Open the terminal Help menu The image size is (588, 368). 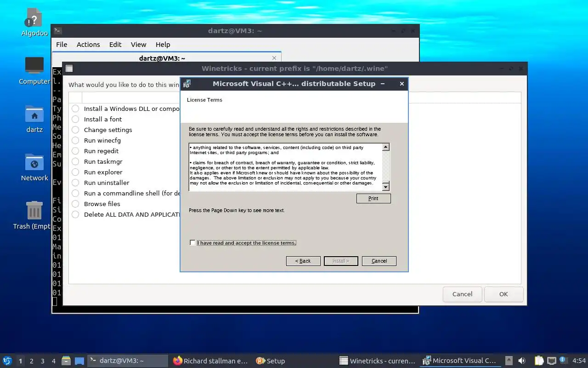[163, 45]
